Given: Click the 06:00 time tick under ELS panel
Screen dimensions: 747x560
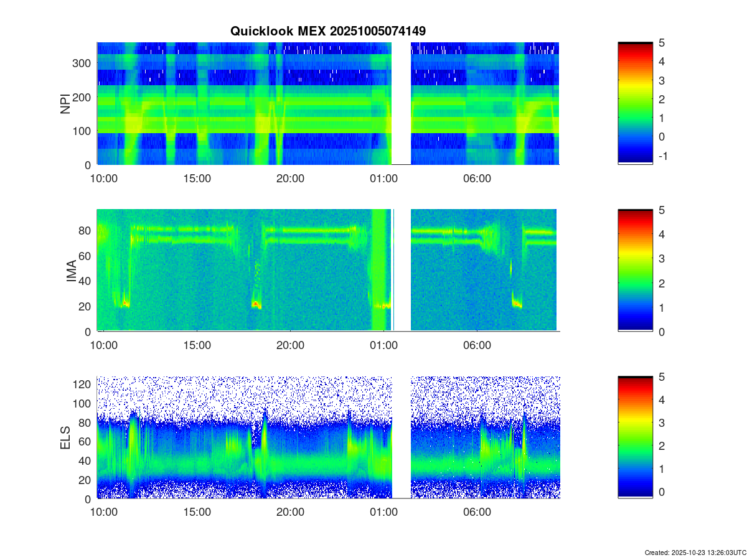Looking at the screenshot, I should (477, 512).
